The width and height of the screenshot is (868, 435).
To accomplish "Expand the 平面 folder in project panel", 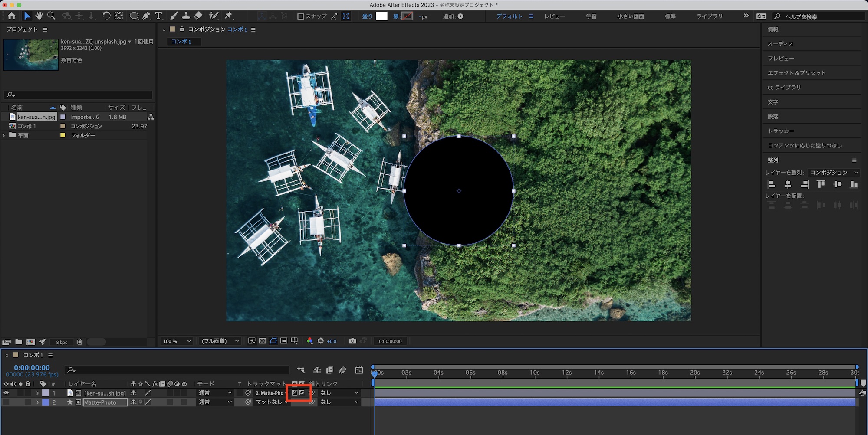I will point(4,135).
